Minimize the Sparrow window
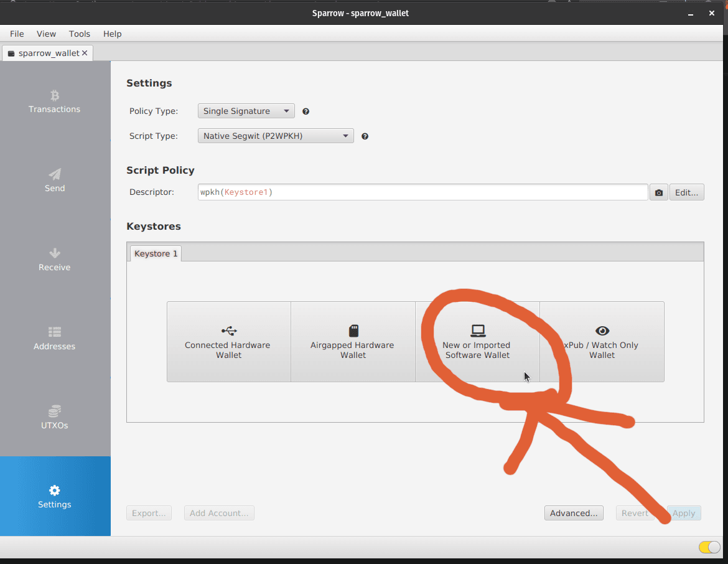Screen dimensions: 728x564 (691, 14)
